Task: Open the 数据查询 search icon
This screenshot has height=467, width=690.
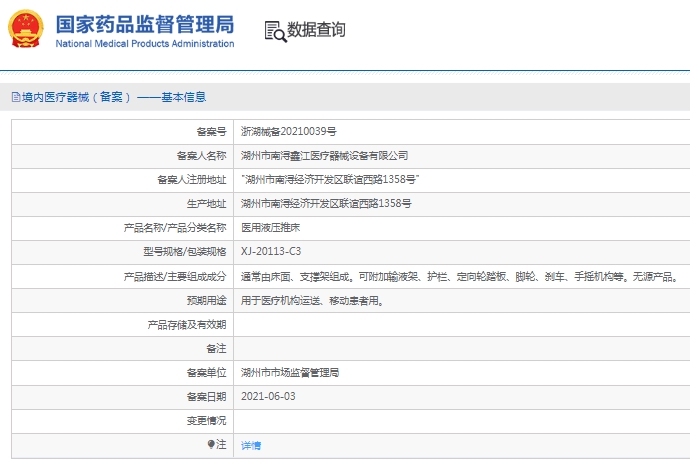Action: coord(275,32)
